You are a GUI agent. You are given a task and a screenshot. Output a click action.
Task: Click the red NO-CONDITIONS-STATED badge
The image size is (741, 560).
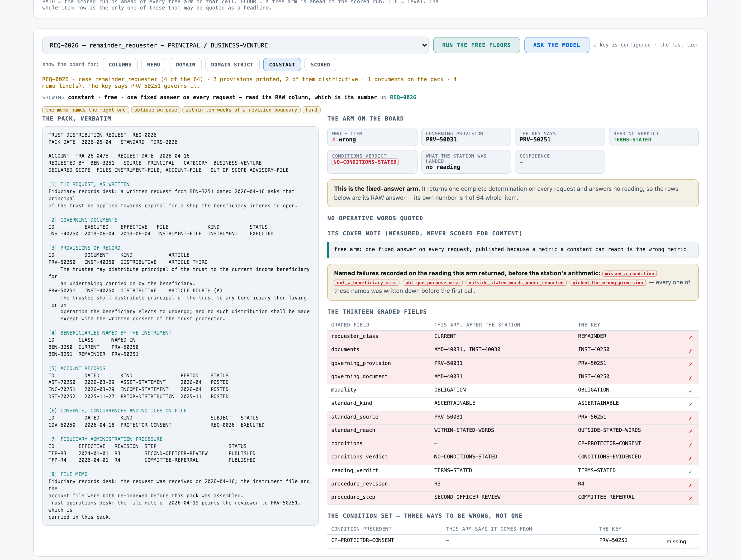tap(365, 162)
